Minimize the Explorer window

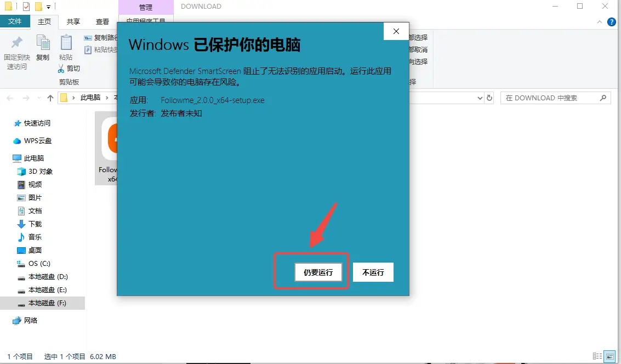555,6
